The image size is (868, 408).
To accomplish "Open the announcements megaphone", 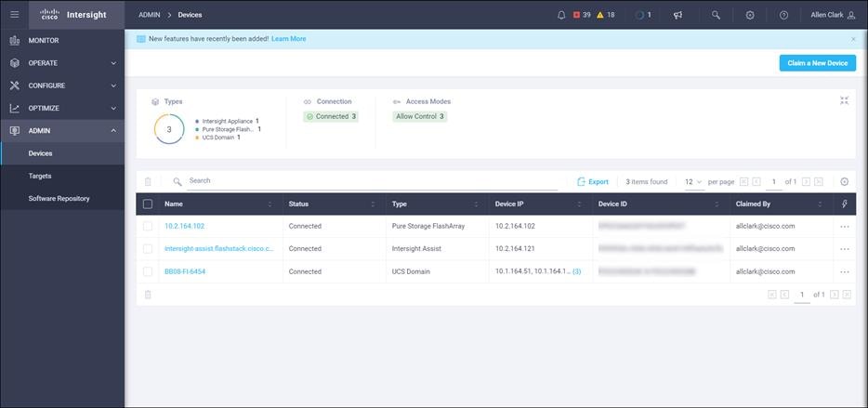I will 677,15.
